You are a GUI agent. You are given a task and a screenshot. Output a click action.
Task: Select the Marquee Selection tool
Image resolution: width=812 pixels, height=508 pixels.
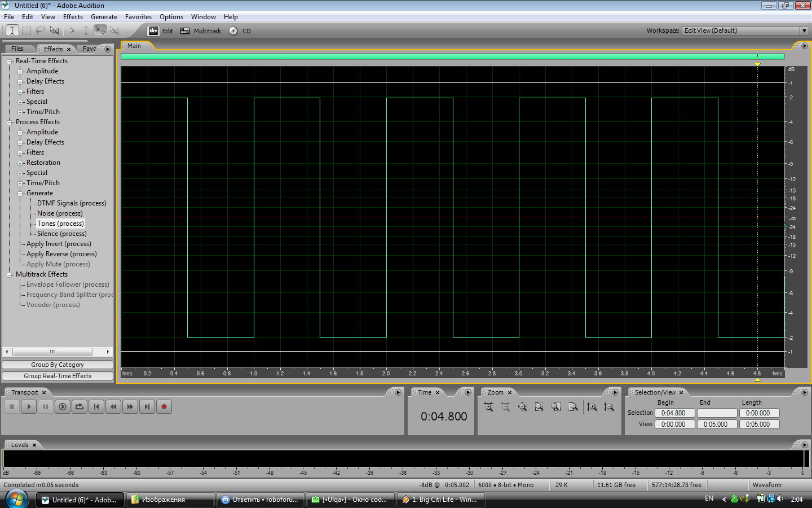26,30
